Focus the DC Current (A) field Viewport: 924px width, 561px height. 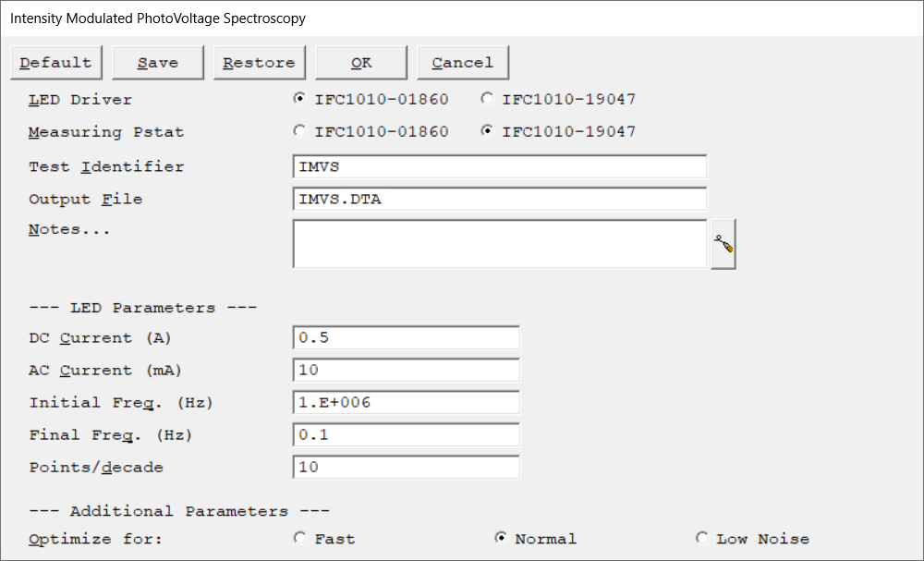pos(406,338)
